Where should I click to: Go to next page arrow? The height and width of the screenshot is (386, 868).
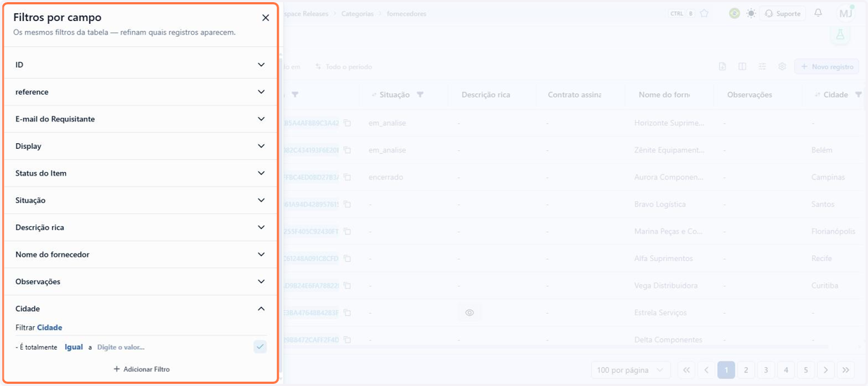[x=825, y=370]
